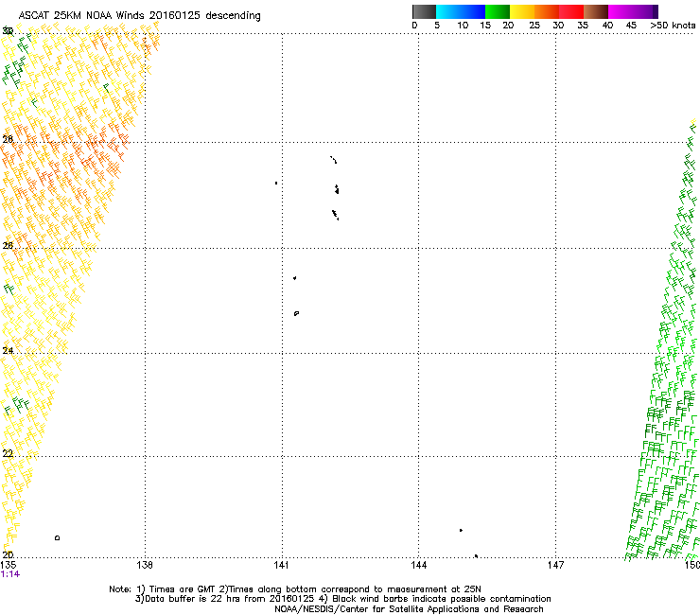The image size is (700, 615).
Task: Click longitude label '135'
Action: click(x=8, y=565)
